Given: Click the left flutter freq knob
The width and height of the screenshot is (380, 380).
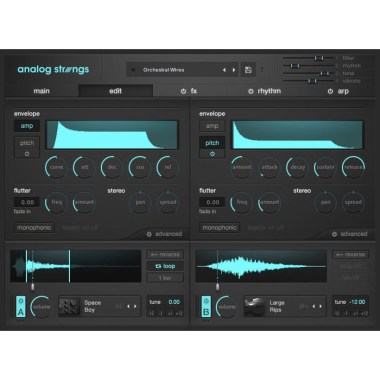Looking at the screenshot, I should 56,202.
